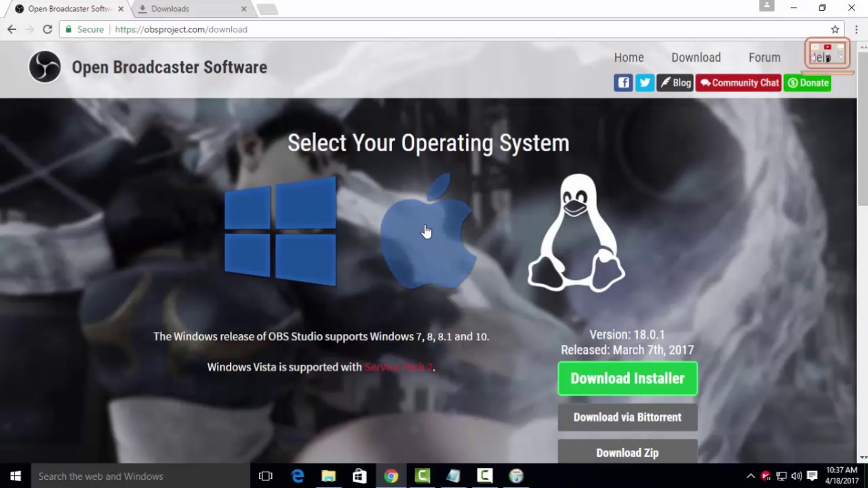This screenshot has height=488, width=868.
Task: Click the address bar URL
Action: coord(181,29)
